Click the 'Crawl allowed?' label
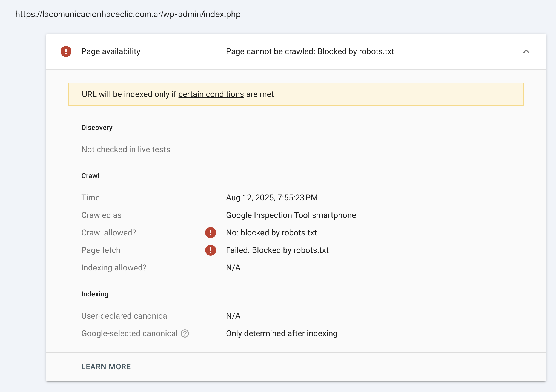 [x=109, y=233]
